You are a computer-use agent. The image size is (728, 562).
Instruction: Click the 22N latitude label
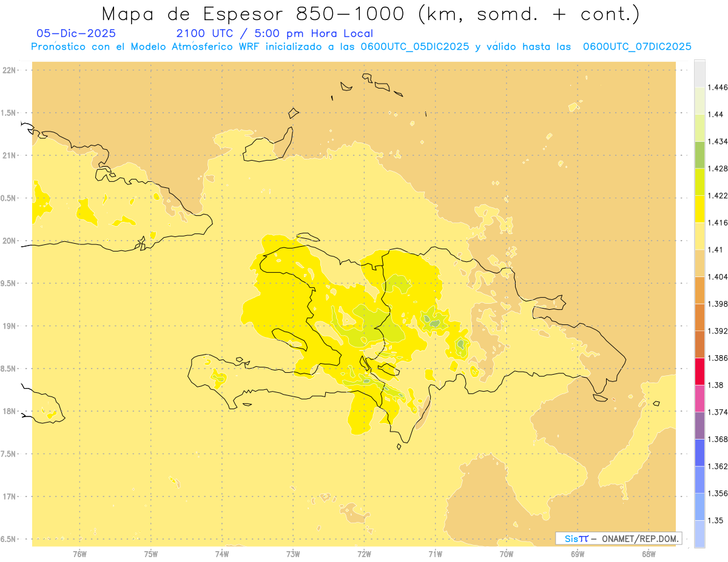pyautogui.click(x=10, y=70)
